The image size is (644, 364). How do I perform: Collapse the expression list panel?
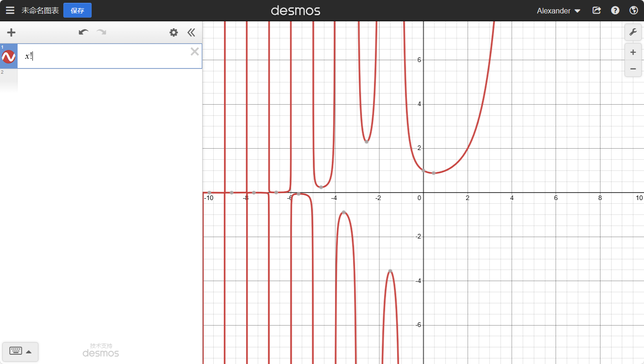coord(191,32)
